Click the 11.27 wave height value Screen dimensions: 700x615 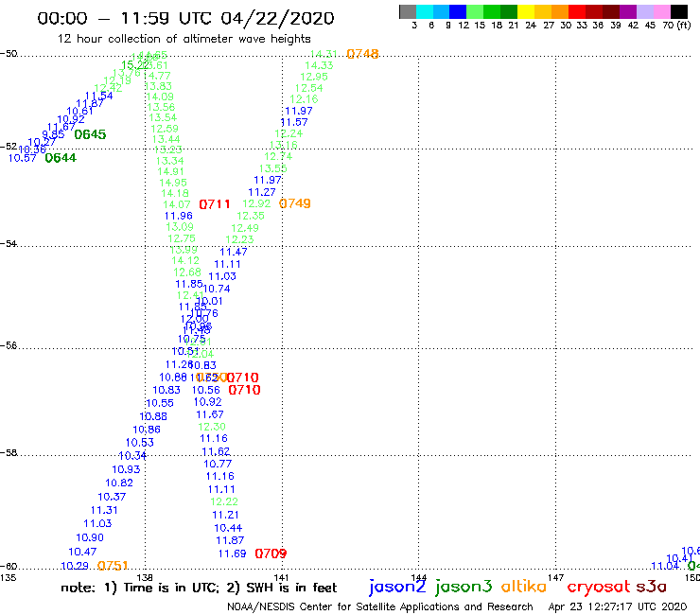(x=262, y=192)
